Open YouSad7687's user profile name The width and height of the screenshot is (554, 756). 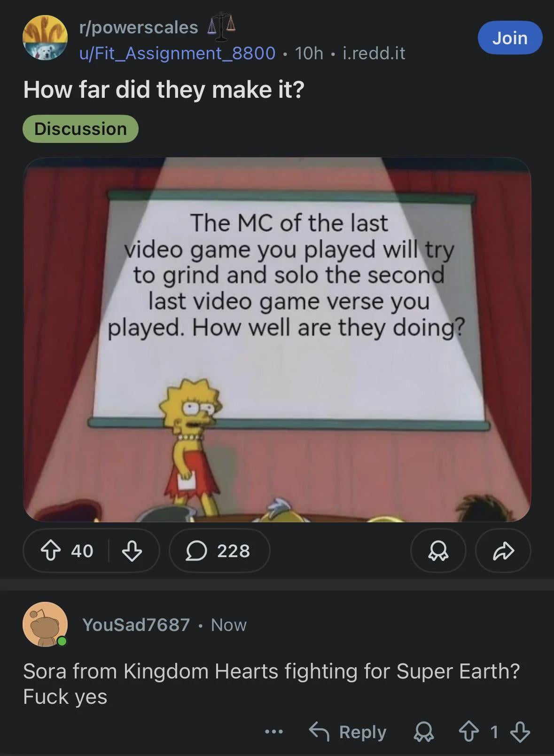click(x=136, y=625)
